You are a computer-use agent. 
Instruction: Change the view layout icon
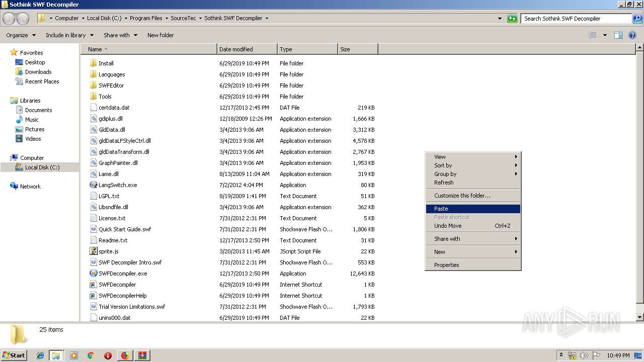tap(593, 35)
